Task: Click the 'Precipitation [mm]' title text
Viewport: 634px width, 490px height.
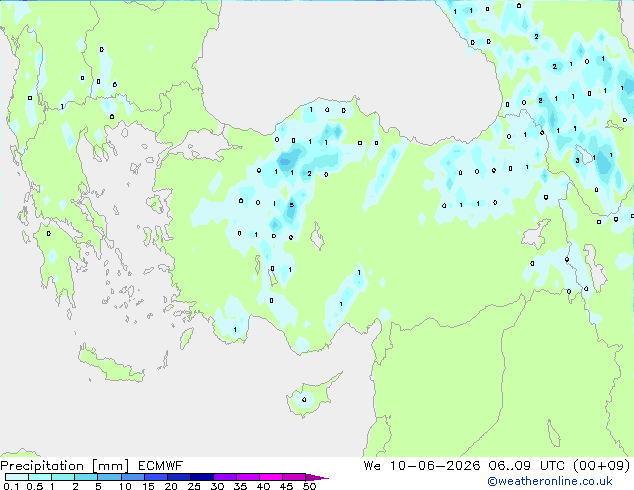Action: pyautogui.click(x=64, y=466)
